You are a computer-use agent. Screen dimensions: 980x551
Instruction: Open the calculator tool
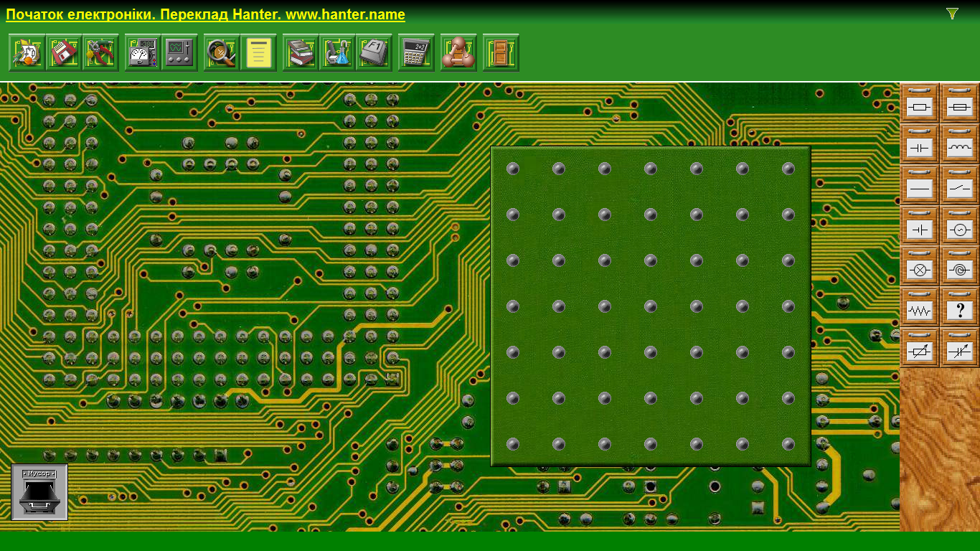pos(416,53)
